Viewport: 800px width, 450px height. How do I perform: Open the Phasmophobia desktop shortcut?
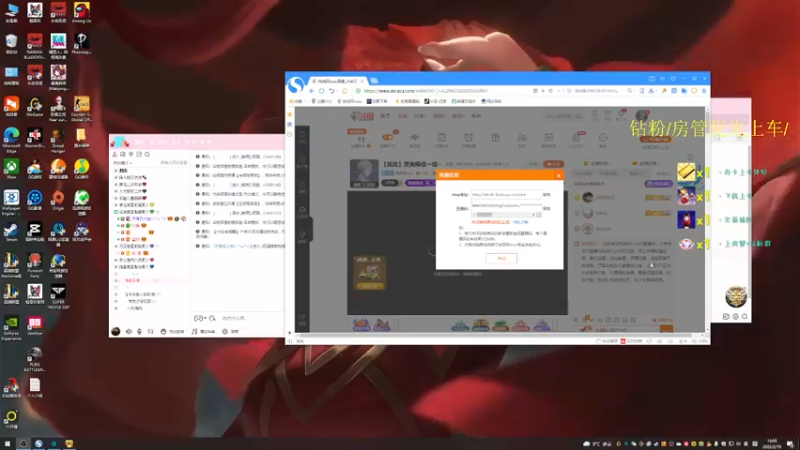[x=82, y=43]
